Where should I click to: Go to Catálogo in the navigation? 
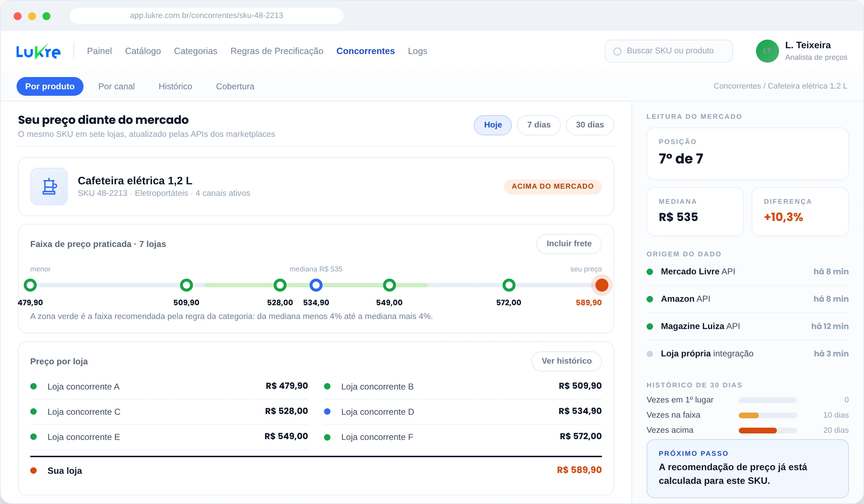tap(143, 51)
